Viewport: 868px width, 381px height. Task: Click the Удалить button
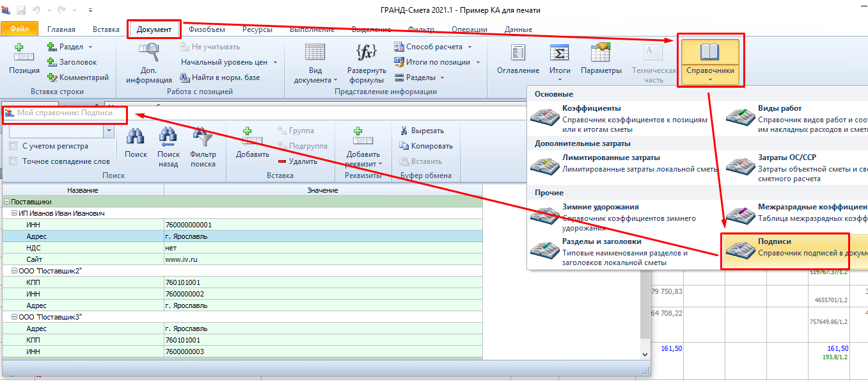click(297, 161)
